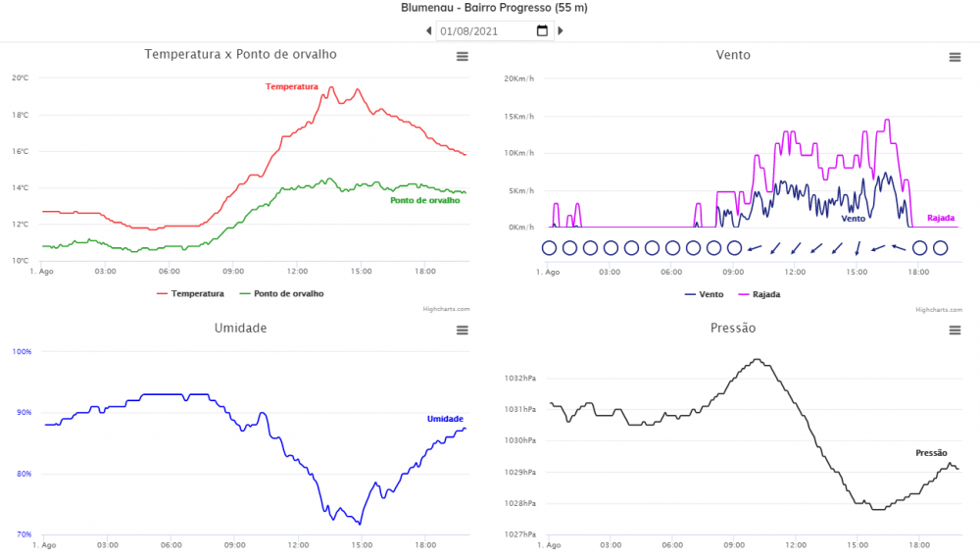Viewport: 980px width, 559px height.
Task: Open the calendar picker icon
Action: [542, 30]
